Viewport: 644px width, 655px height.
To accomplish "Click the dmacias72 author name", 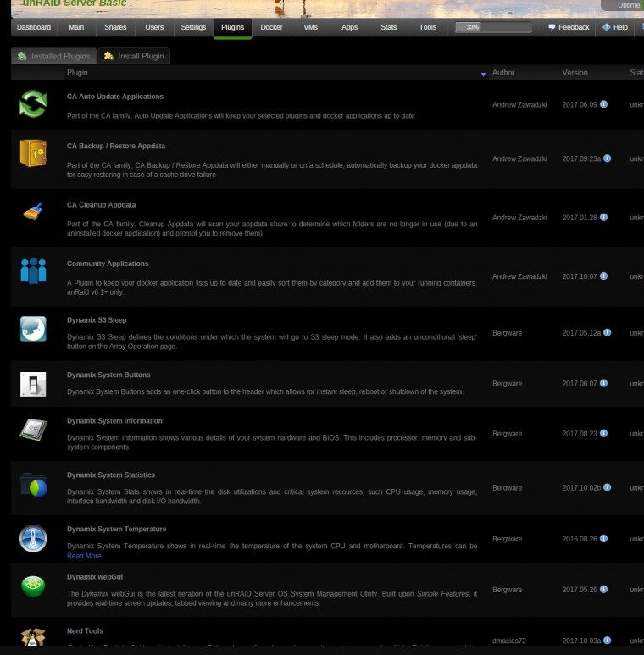I will (x=508, y=641).
